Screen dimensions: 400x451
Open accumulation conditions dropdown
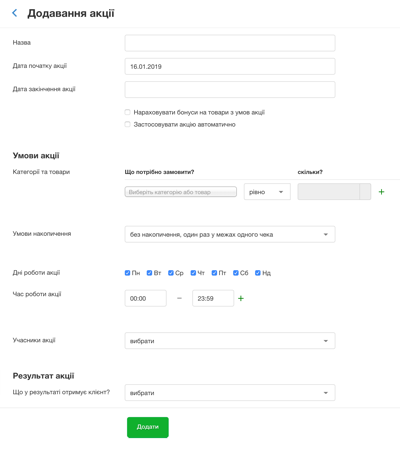230,234
